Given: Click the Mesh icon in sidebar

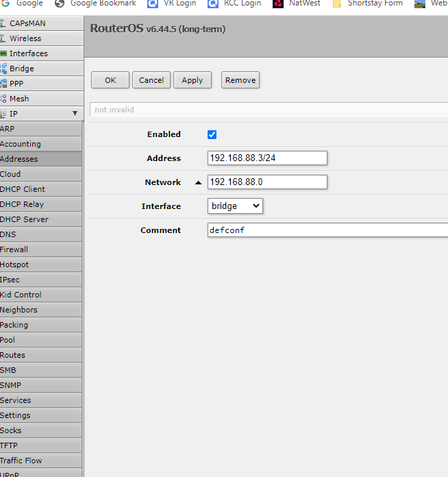Looking at the screenshot, I should 3,99.
